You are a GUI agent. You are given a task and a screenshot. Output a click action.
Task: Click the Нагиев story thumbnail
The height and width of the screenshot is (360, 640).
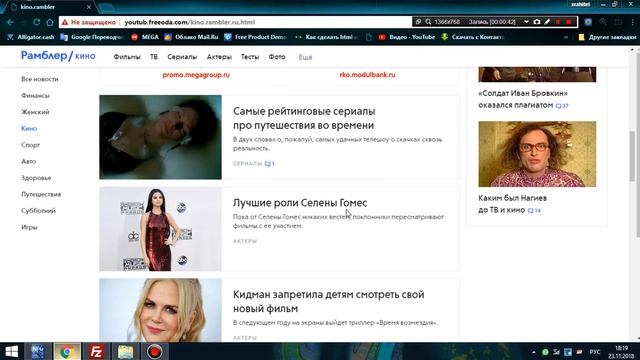click(537, 154)
